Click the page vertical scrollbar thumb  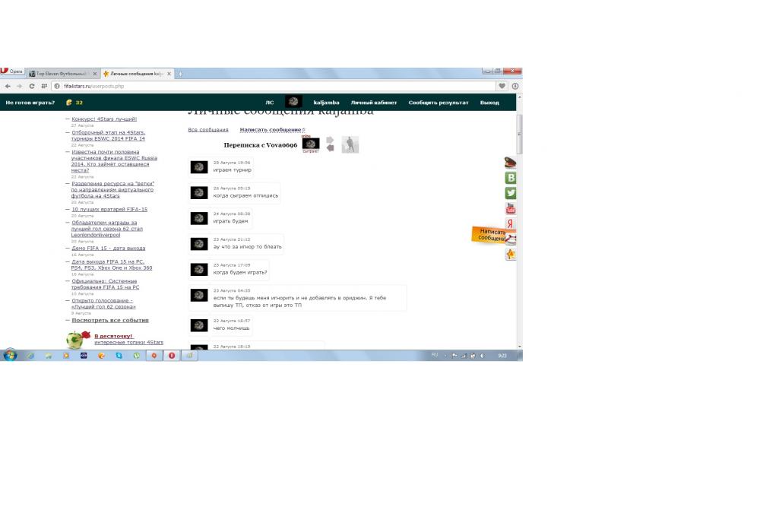[520, 135]
